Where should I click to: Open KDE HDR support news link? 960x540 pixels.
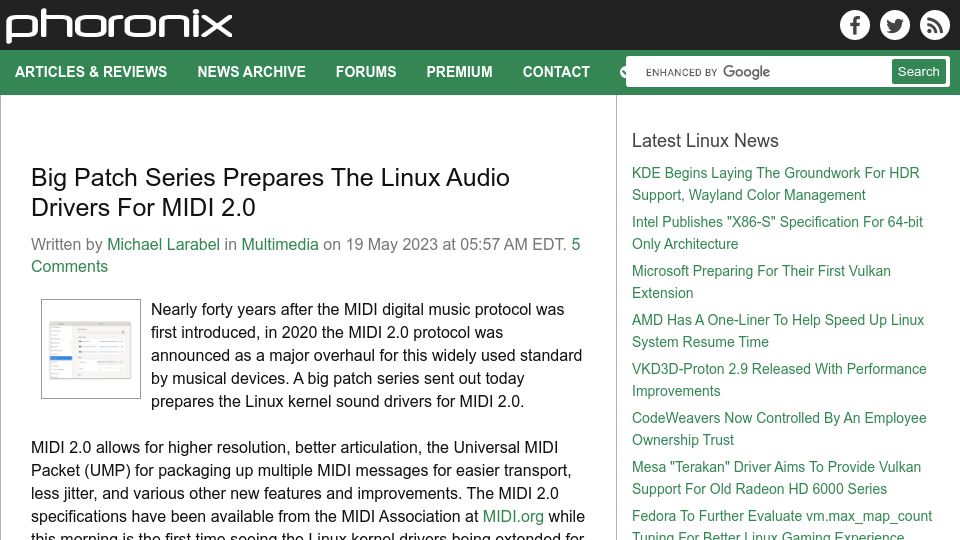pos(775,184)
